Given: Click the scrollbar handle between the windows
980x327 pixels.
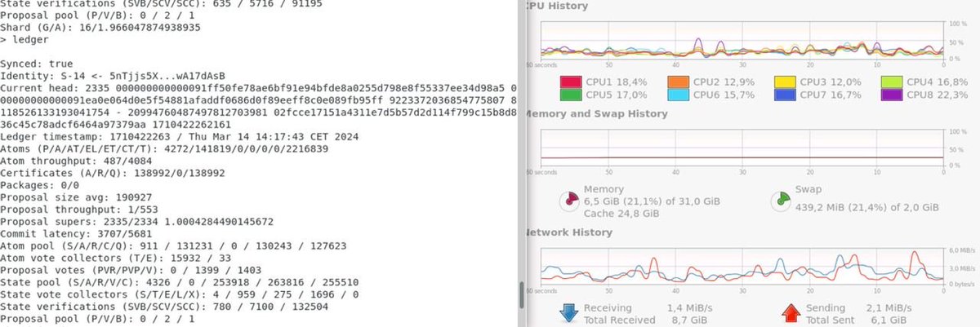Looking at the screenshot, I should (523, 295).
